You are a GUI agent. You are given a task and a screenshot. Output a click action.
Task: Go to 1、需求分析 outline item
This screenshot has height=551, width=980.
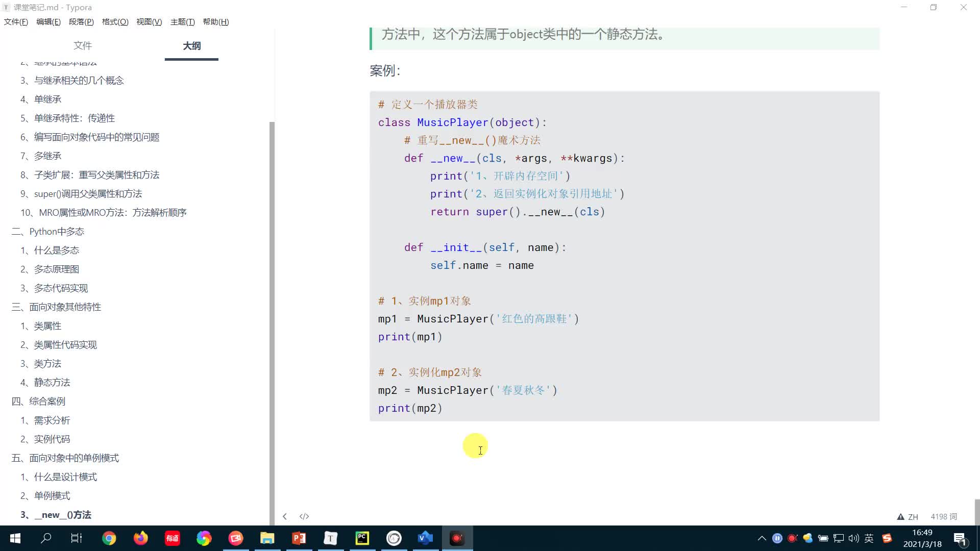45,420
